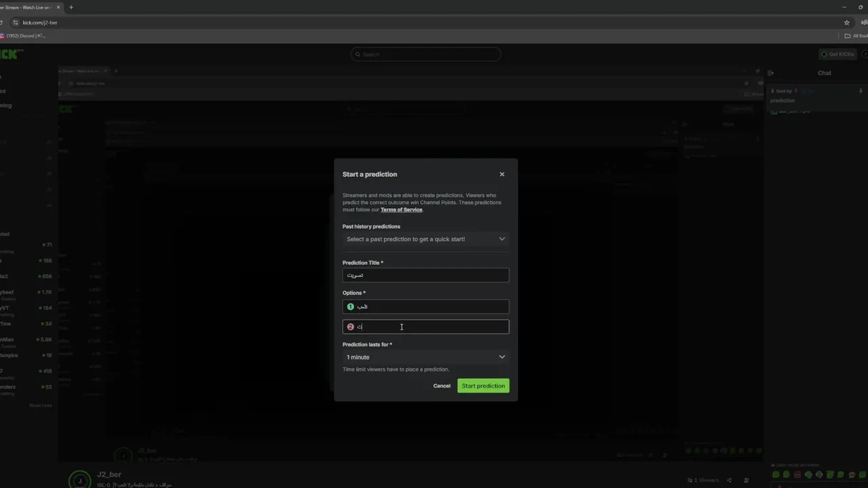This screenshot has width=868, height=488.
Task: Cancel the prediction dialog
Action: 441,386
